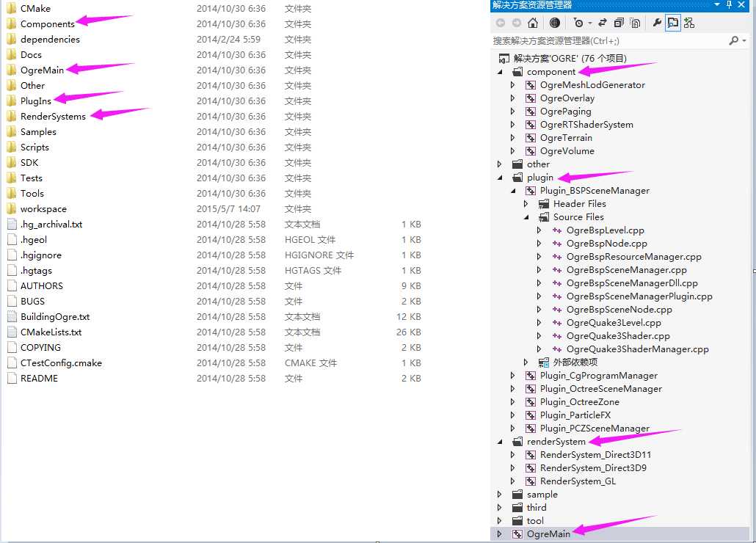Toggle the Preview Selected Items icon

pyautogui.click(x=672, y=23)
